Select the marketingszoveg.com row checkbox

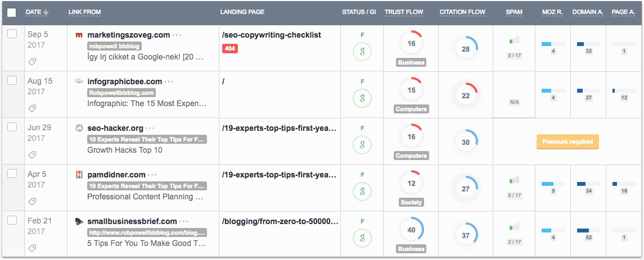12,34
